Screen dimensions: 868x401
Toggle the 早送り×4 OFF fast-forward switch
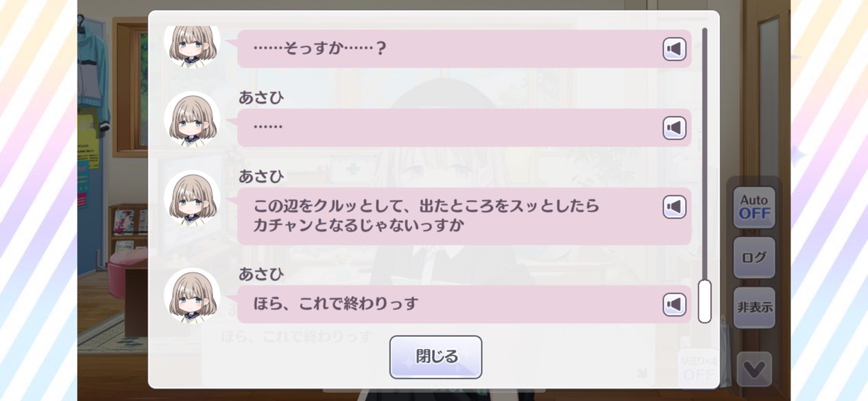698,368
